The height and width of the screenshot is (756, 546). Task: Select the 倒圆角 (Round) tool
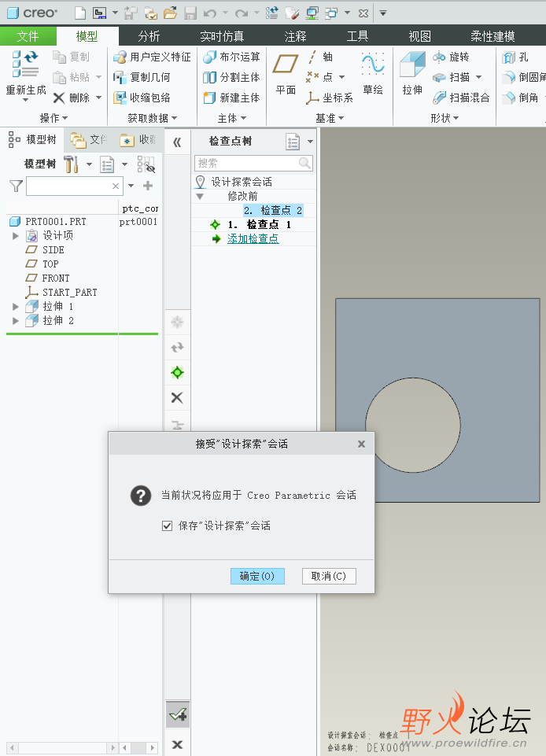(524, 77)
